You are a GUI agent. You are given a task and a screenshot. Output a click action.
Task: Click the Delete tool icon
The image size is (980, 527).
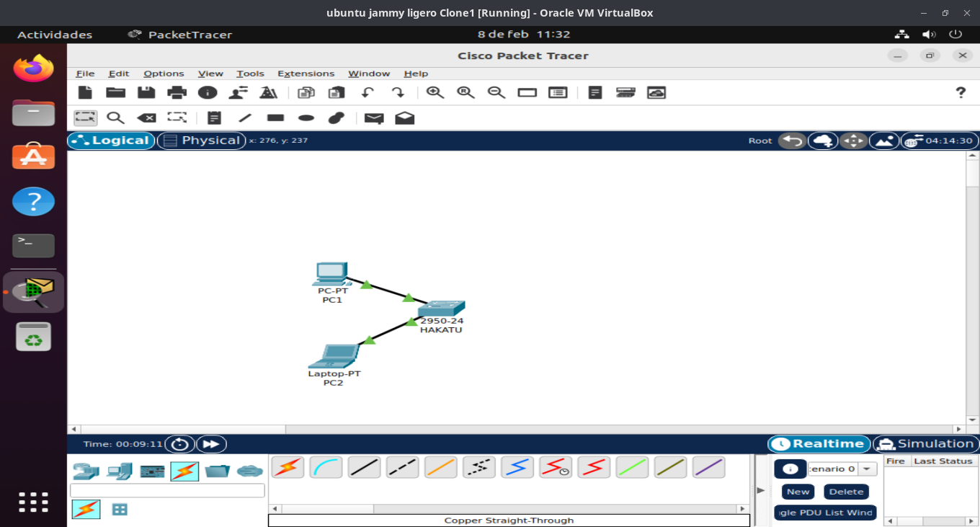pos(146,118)
